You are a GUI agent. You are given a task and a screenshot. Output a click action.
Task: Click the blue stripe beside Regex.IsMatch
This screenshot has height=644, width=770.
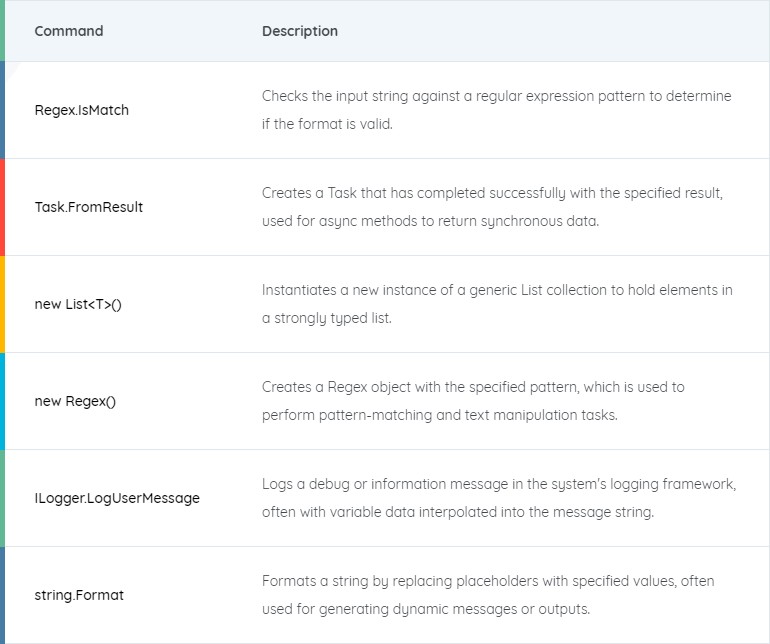click(2, 110)
